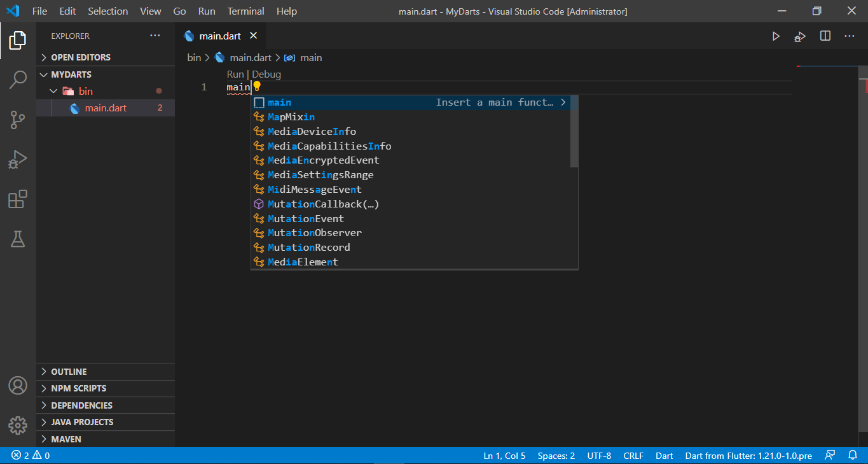Open the Extensions view
868x464 pixels.
[18, 199]
